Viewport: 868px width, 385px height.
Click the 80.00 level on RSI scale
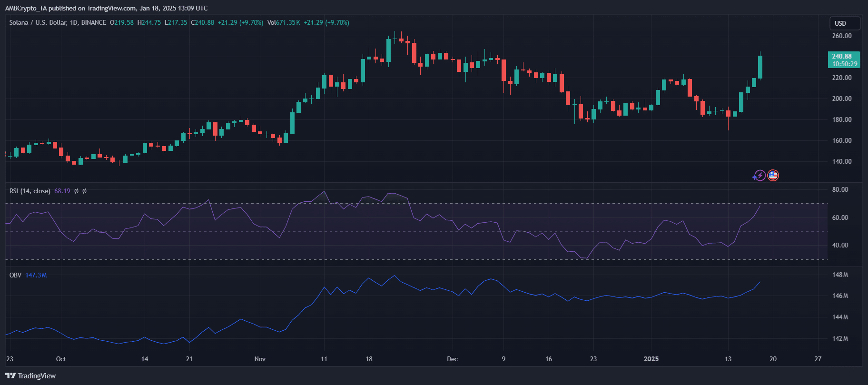(x=839, y=190)
